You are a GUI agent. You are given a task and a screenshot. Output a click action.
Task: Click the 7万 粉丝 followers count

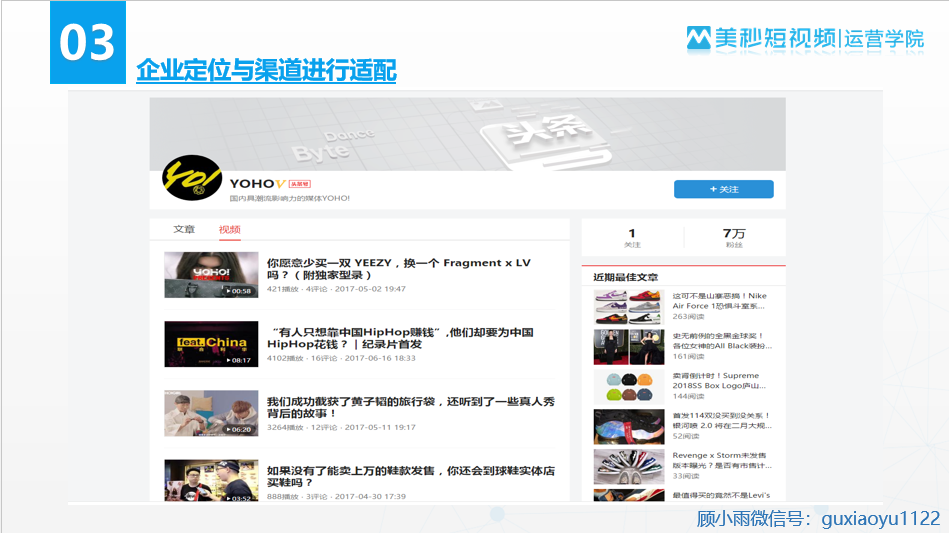734,238
